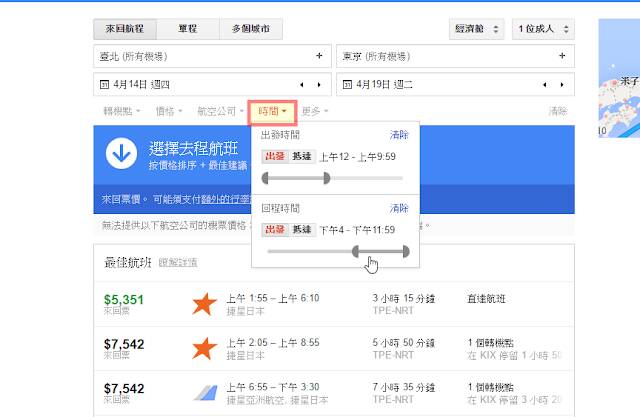Select the 上午 2:05 – 上午 8:55 flight
640x417 pixels.
coord(334,349)
